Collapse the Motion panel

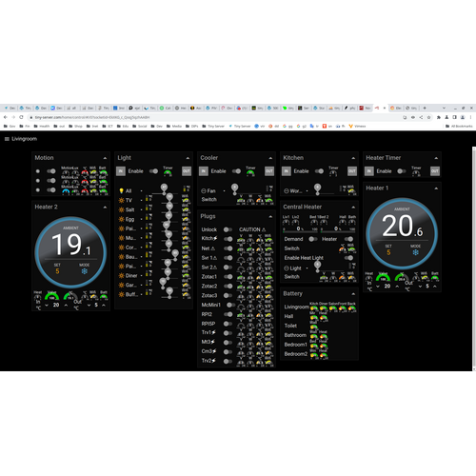pos(105,158)
